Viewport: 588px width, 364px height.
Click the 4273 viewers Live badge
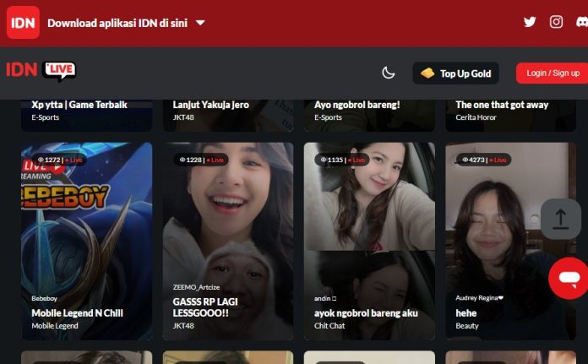(x=483, y=160)
